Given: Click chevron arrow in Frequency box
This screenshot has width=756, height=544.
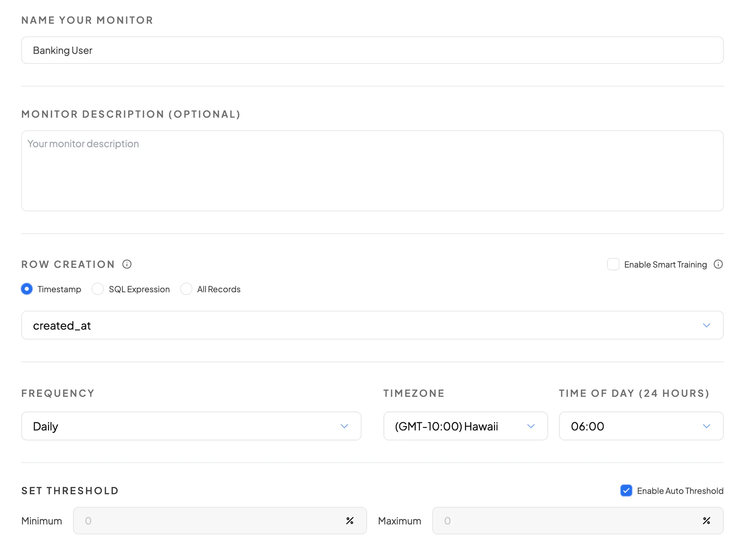Looking at the screenshot, I should 344,426.
